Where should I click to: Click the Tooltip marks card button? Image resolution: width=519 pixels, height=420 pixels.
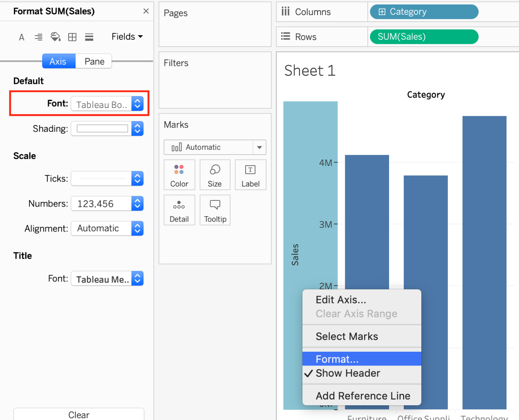(x=215, y=210)
